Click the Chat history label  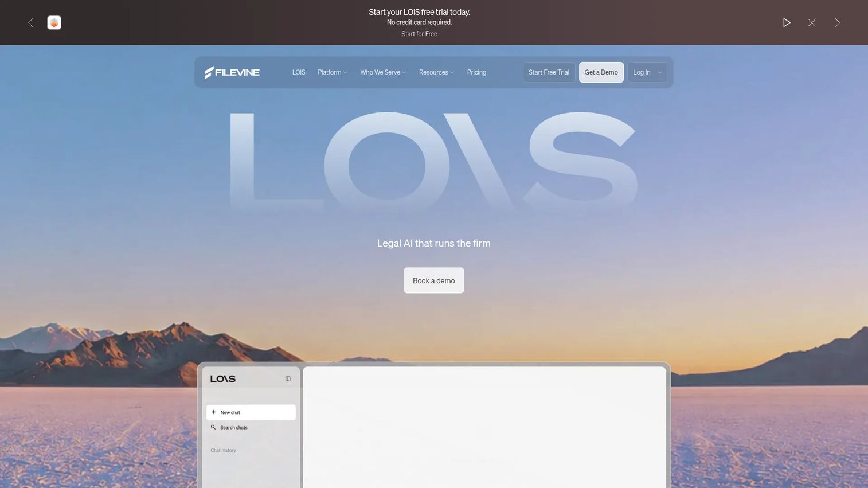[223, 450]
